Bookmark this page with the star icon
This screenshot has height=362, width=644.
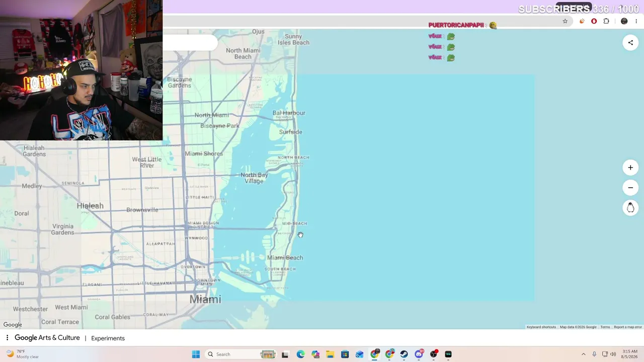565,21
